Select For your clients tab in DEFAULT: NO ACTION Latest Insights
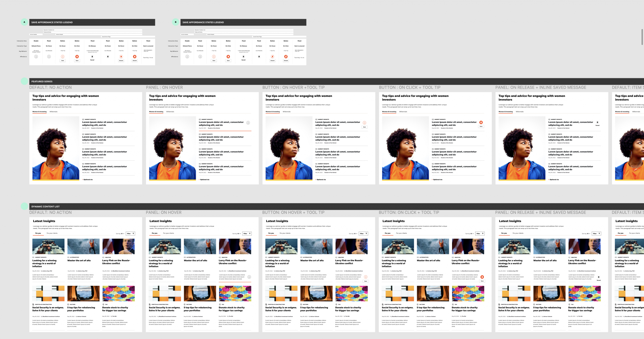The height and width of the screenshot is (339, 644). coord(52,233)
